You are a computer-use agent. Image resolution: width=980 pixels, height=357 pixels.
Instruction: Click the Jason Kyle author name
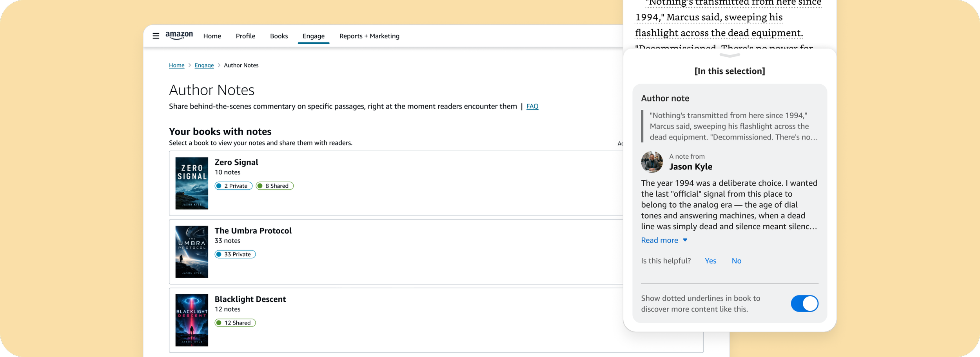[x=691, y=167]
